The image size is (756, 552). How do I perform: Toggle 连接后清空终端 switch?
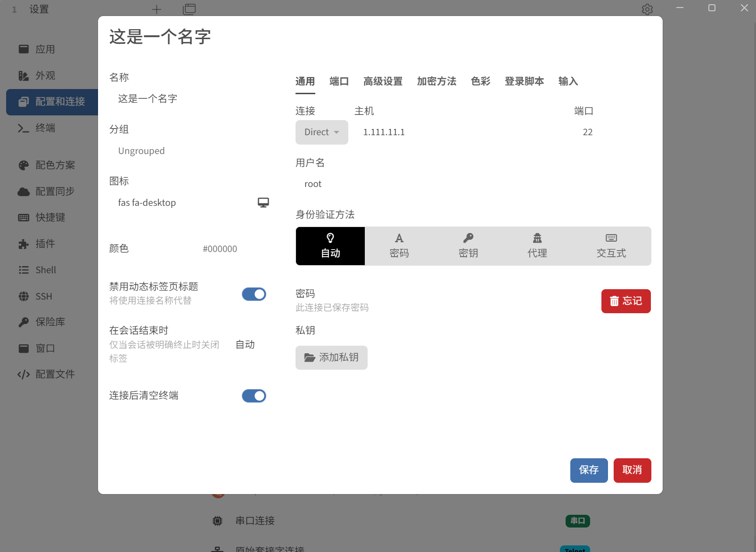point(254,396)
